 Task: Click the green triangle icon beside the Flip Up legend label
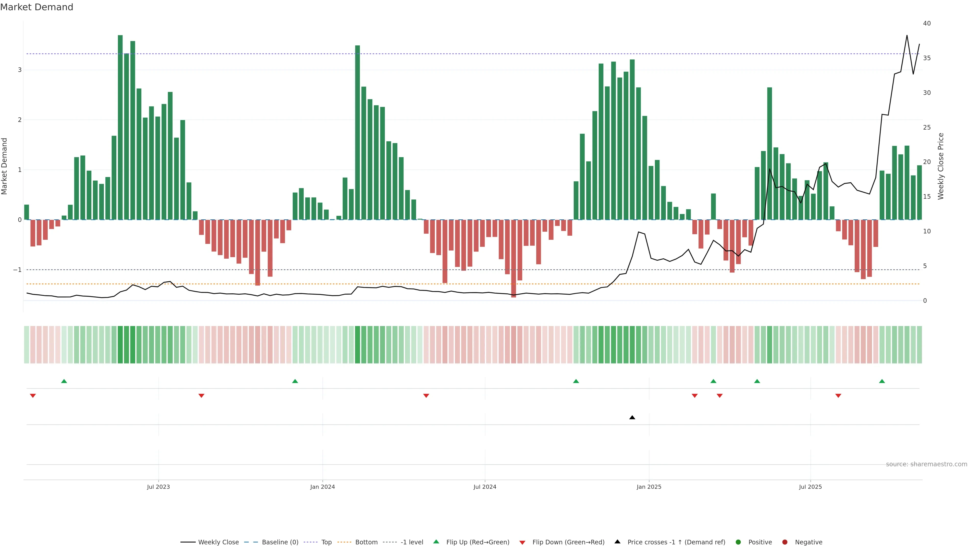click(x=436, y=542)
